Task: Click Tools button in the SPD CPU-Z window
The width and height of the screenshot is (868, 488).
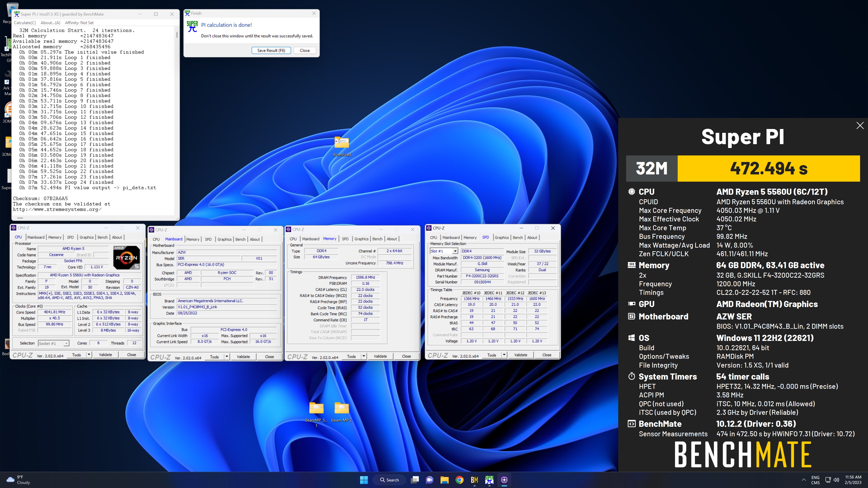Action: pyautogui.click(x=492, y=355)
